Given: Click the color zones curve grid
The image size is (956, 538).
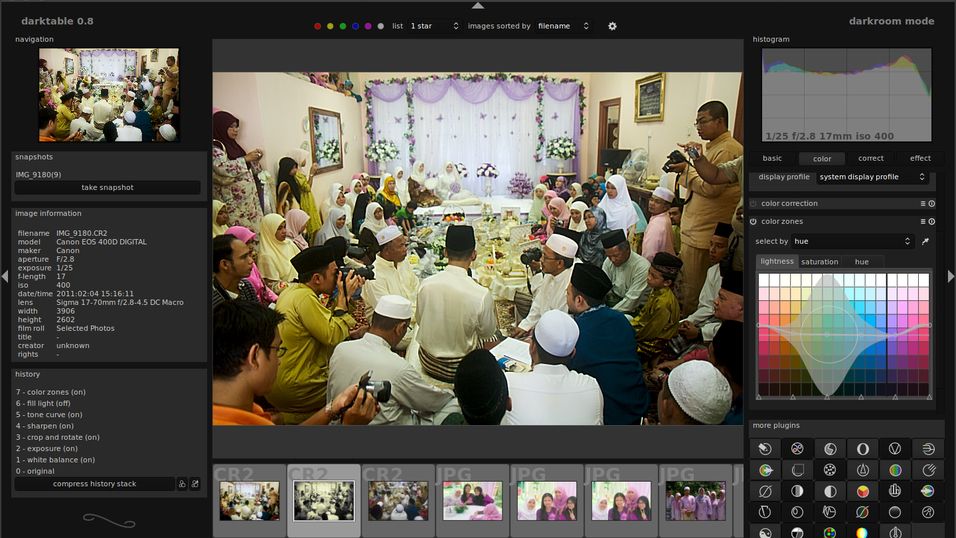Looking at the screenshot, I should coord(844,335).
